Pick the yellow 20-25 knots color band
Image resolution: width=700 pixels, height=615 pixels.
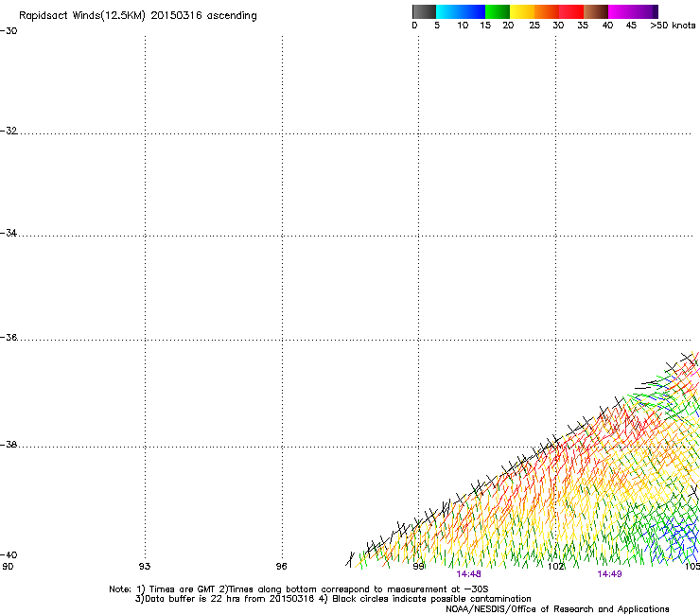click(x=522, y=11)
